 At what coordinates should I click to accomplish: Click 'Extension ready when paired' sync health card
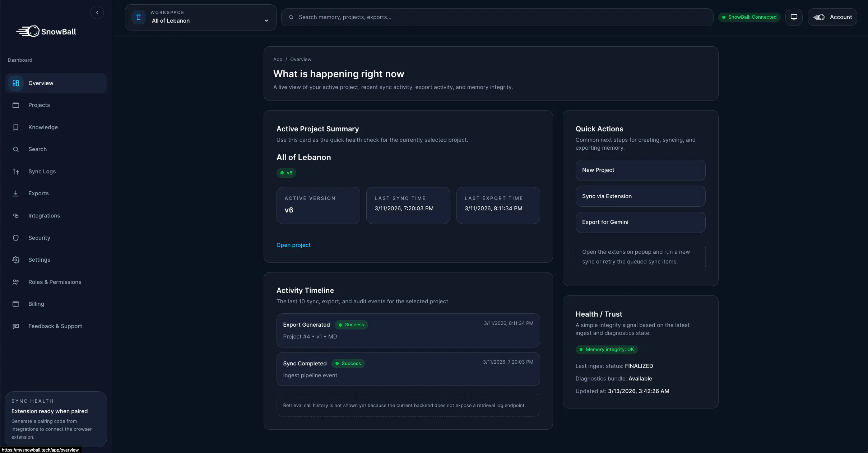(56, 419)
